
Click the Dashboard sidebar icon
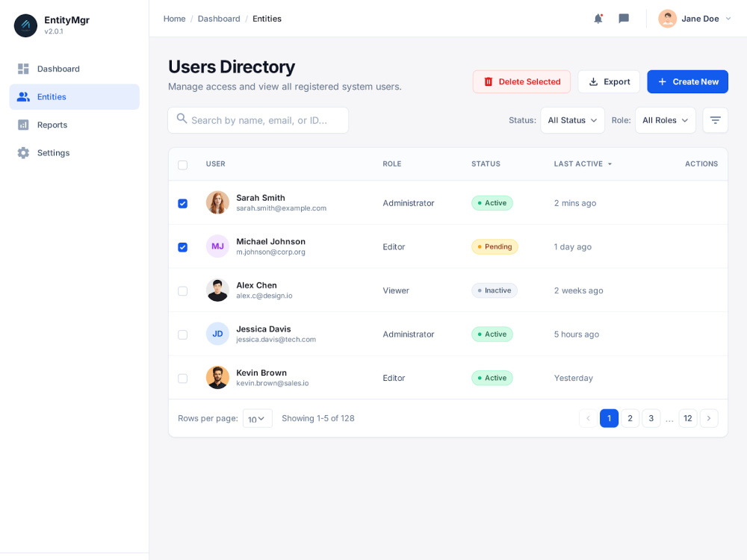pyautogui.click(x=22, y=69)
